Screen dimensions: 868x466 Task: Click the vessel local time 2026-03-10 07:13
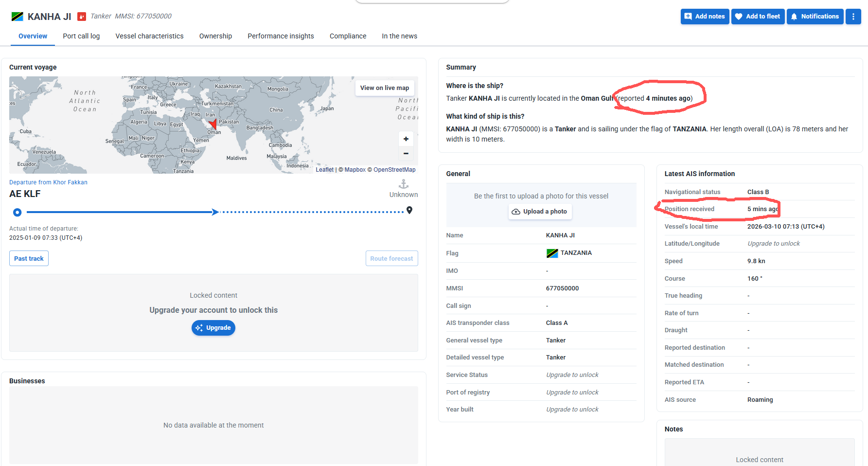point(786,227)
